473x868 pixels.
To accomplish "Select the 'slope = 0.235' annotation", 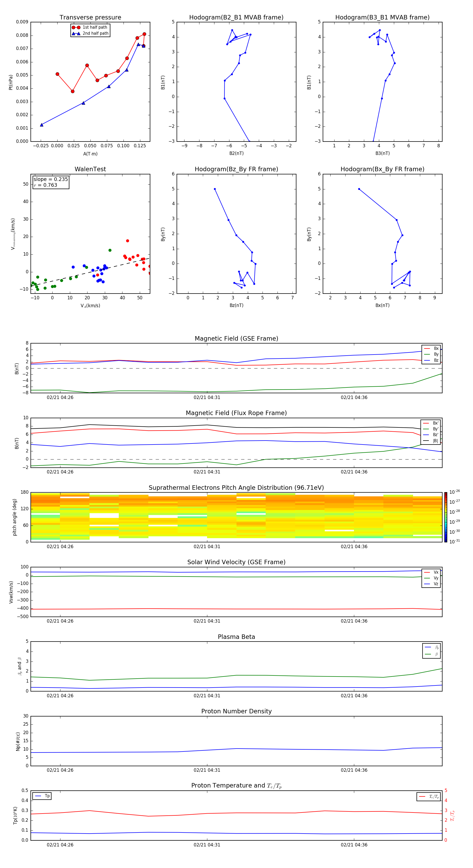I will [x=50, y=179].
